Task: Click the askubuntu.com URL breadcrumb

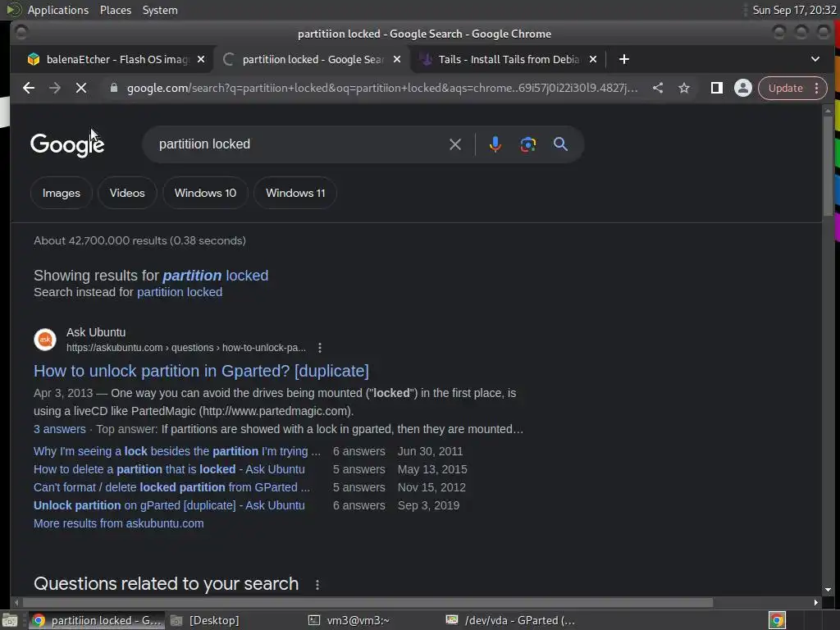Action: pos(186,348)
